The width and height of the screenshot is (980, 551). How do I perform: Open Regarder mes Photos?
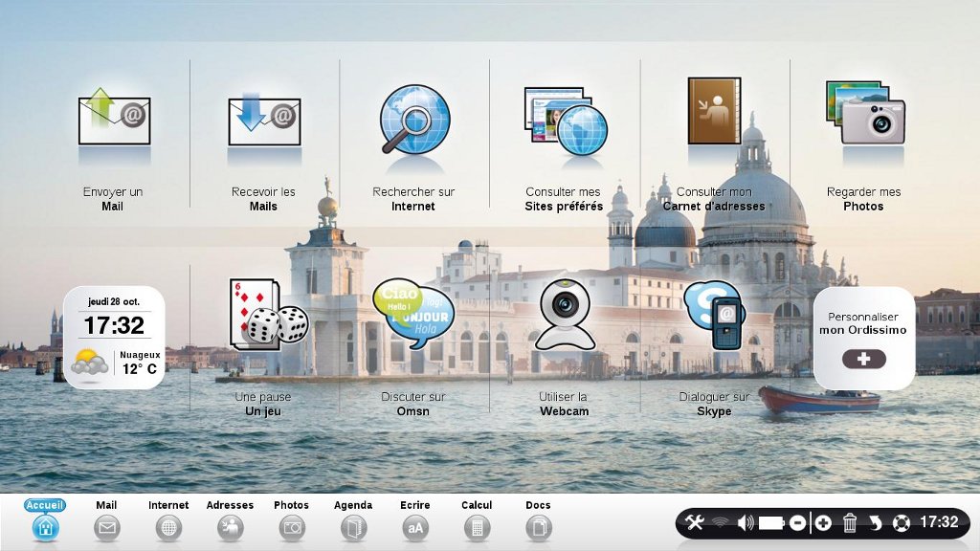(x=864, y=113)
